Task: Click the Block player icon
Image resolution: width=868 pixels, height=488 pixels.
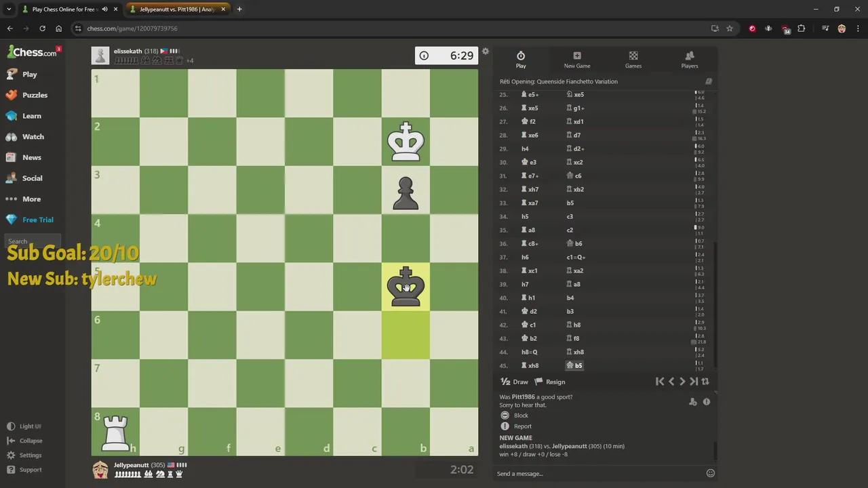Action: (x=505, y=415)
